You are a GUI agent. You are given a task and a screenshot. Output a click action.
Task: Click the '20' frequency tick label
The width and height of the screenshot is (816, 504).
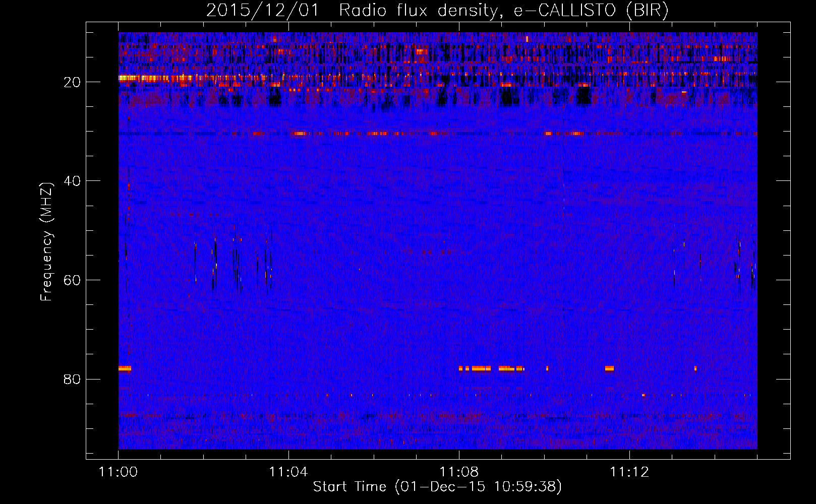point(72,82)
